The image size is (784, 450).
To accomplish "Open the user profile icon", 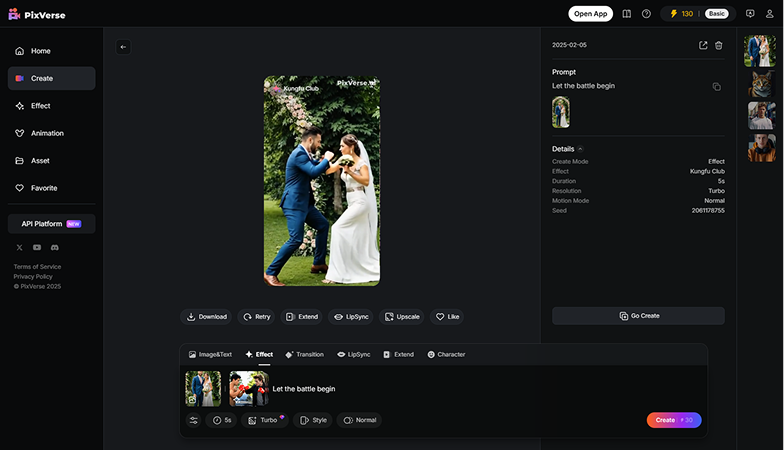I will pos(770,14).
